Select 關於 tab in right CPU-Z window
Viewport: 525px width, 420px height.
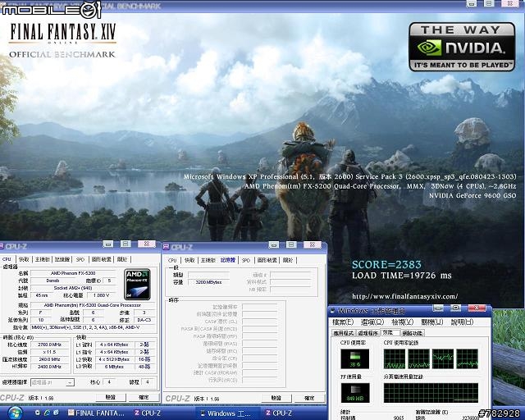288,260
